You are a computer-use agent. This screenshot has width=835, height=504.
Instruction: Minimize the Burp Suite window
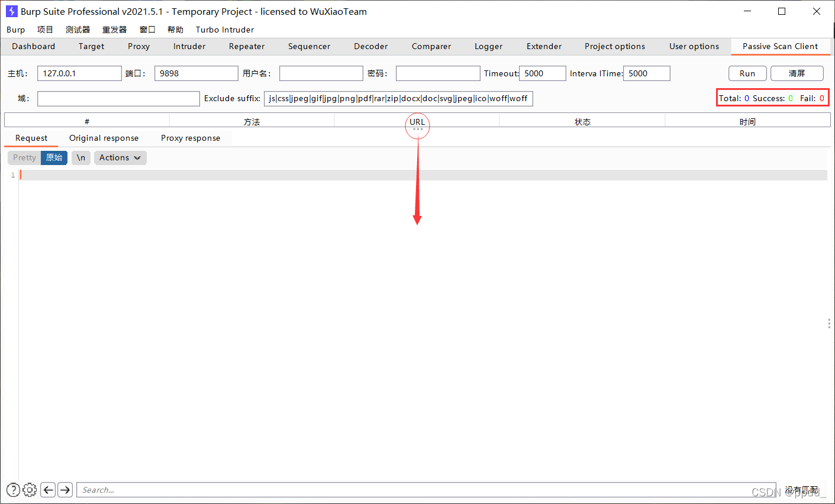(x=747, y=11)
